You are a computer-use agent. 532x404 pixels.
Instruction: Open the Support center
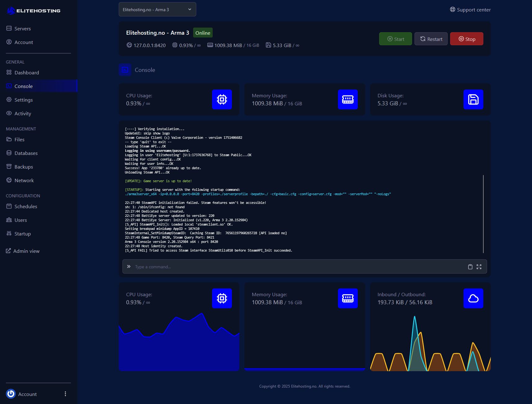[x=470, y=10]
